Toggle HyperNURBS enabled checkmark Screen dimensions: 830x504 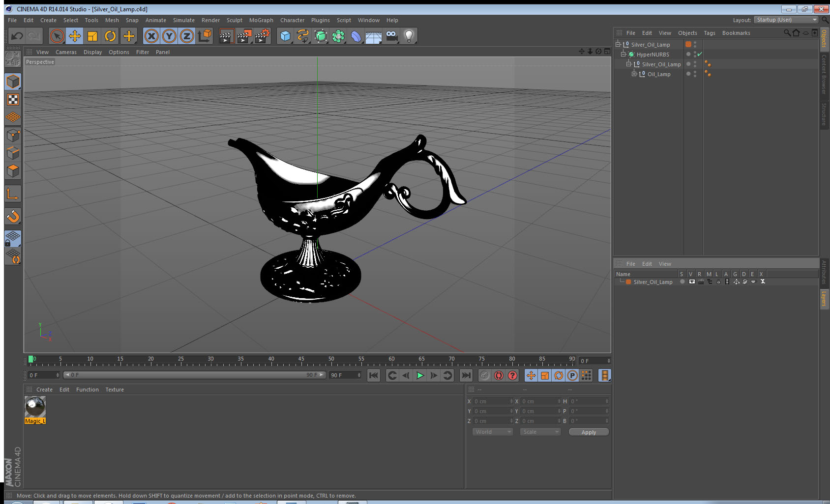pos(700,54)
